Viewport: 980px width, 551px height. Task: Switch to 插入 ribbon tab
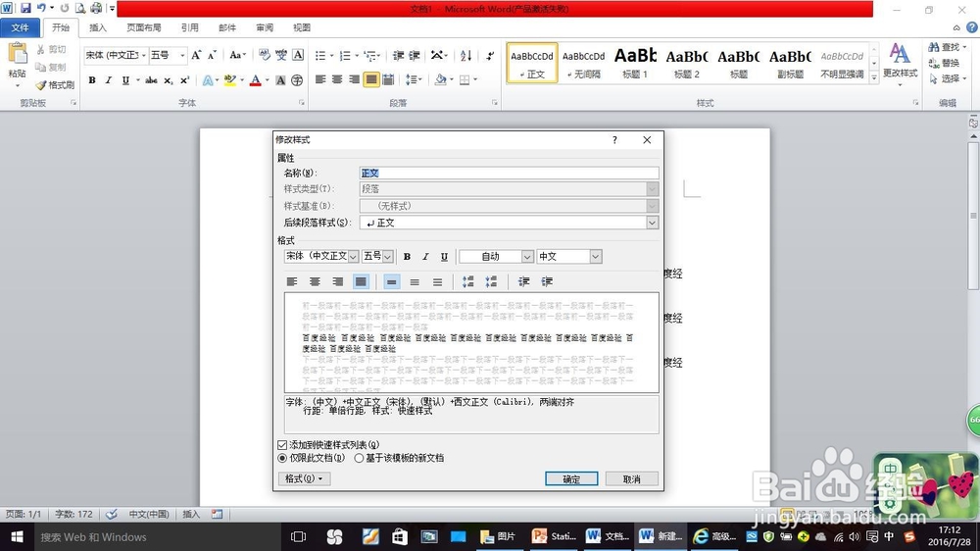pos(98,27)
